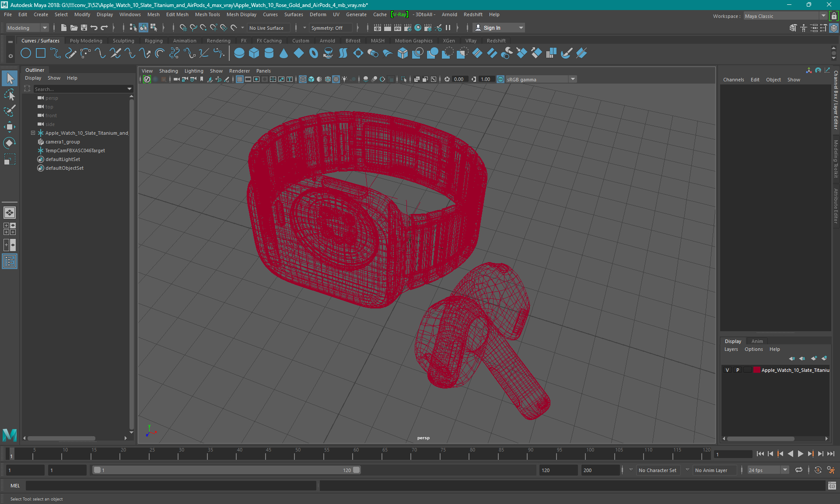
Task: Create a NURBS cone from shelf
Action: click(284, 53)
